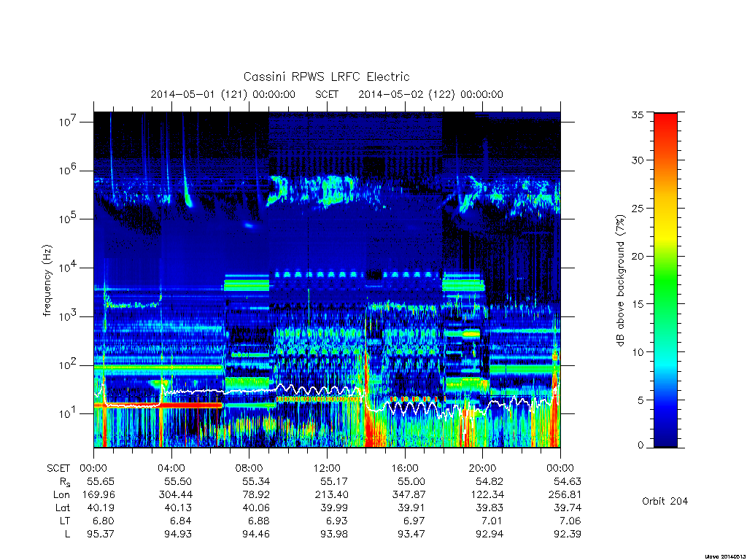Image resolution: width=747 pixels, height=560 pixels.
Task: Click the 10^1 frequency axis label
Action: click(69, 413)
